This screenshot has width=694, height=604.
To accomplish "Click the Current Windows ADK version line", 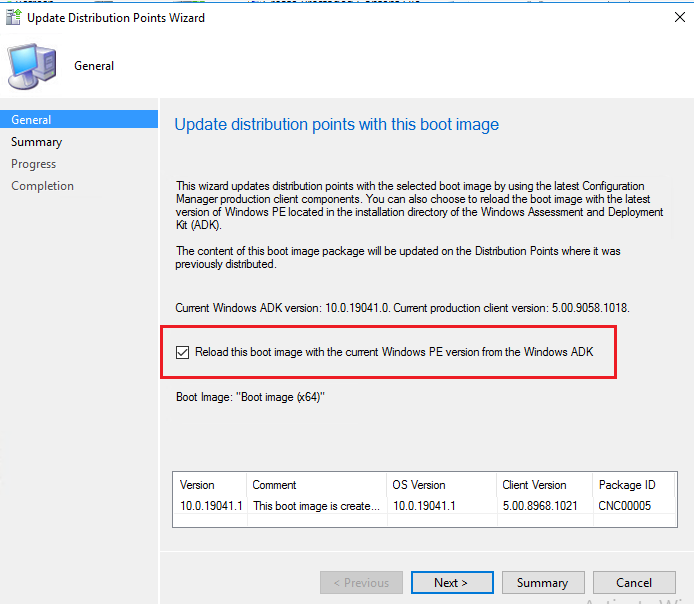I will 402,308.
